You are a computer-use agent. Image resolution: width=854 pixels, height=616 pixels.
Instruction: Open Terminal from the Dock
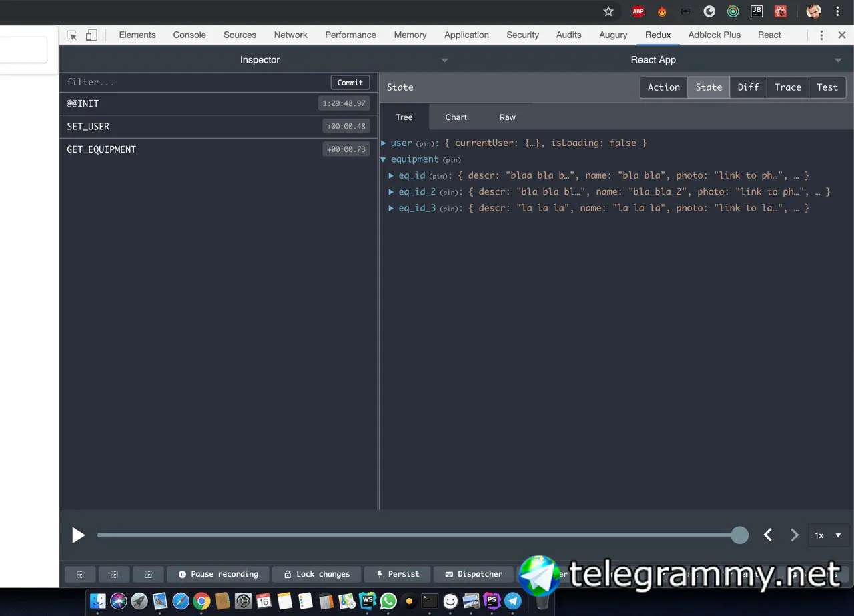(x=430, y=601)
